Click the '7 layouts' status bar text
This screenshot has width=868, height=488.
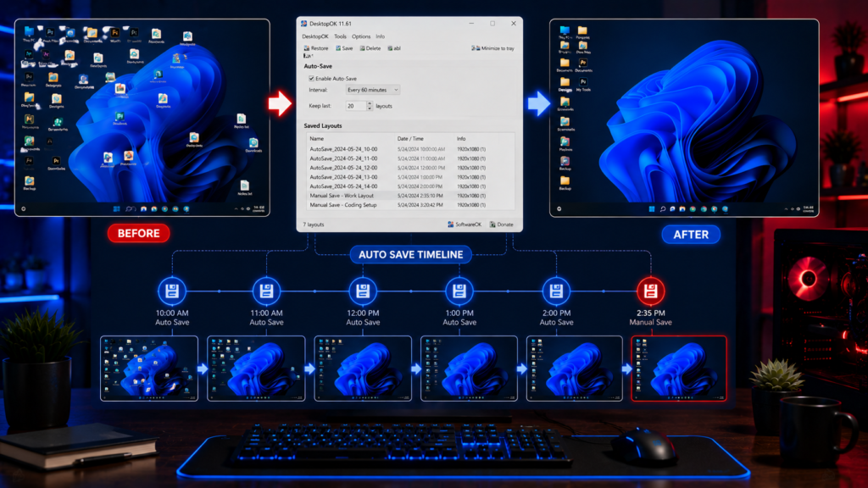pos(314,225)
